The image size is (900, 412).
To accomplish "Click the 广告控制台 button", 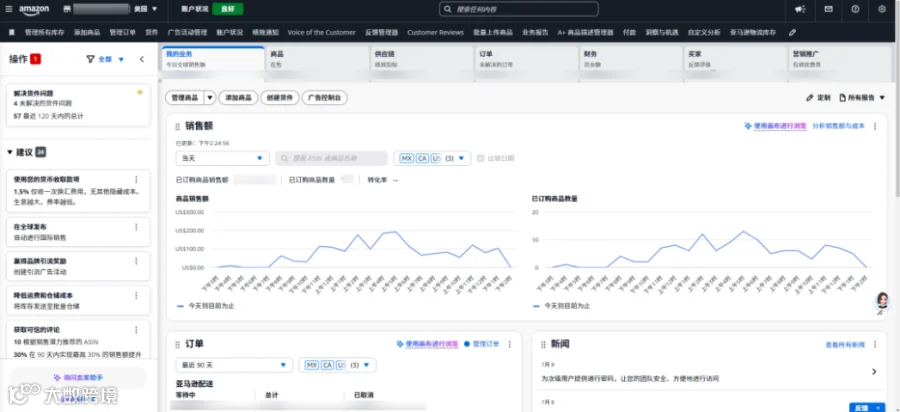I will click(x=325, y=98).
